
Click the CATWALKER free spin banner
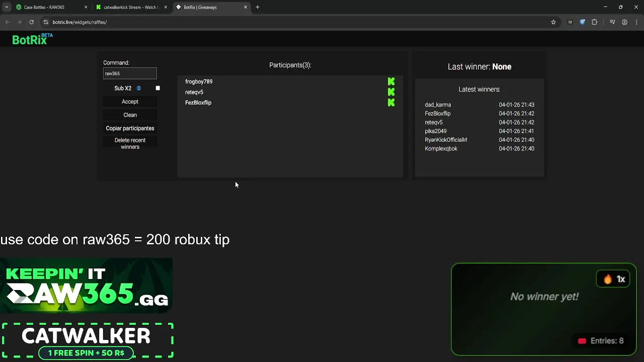click(x=87, y=341)
